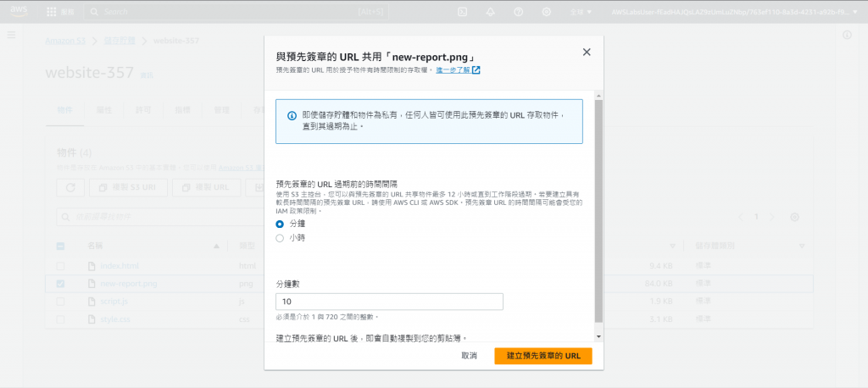Go to Amazon S3 breadcrumb link
The image size is (868, 388).
coord(65,41)
